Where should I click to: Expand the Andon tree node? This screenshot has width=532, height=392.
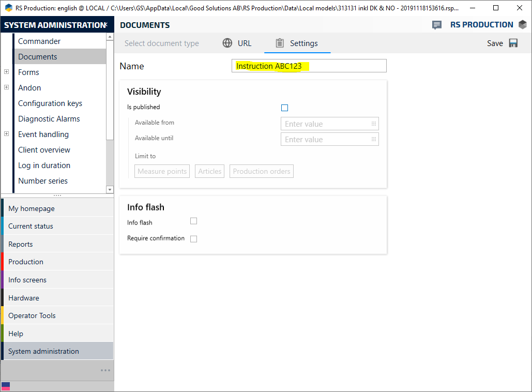click(x=6, y=88)
